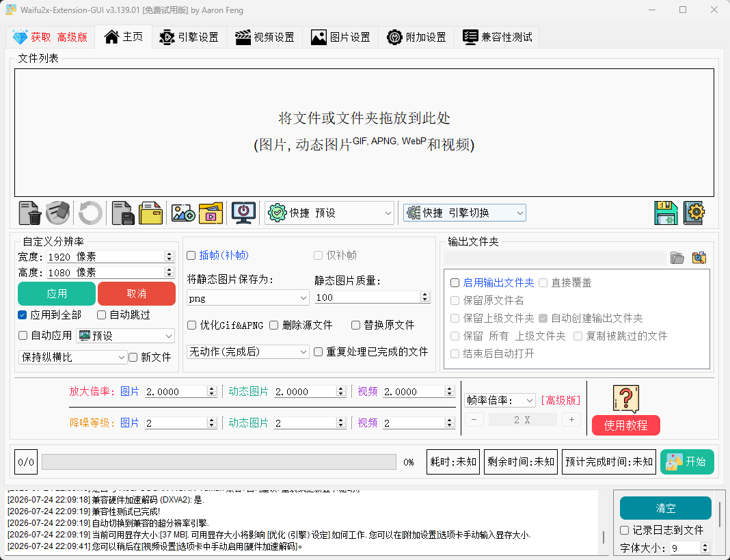Click the 清空 log button

tap(665, 508)
